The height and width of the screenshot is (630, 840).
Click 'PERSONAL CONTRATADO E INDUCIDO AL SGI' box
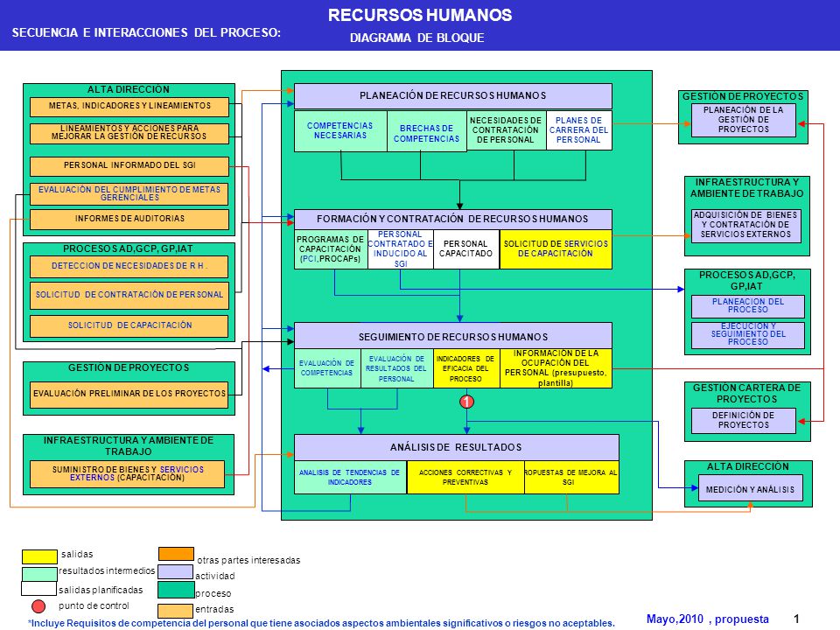[400, 249]
